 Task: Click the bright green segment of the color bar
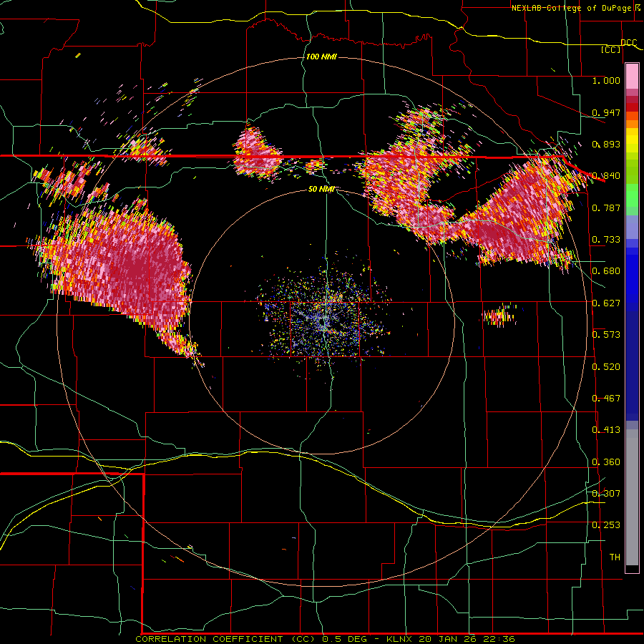[632, 195]
